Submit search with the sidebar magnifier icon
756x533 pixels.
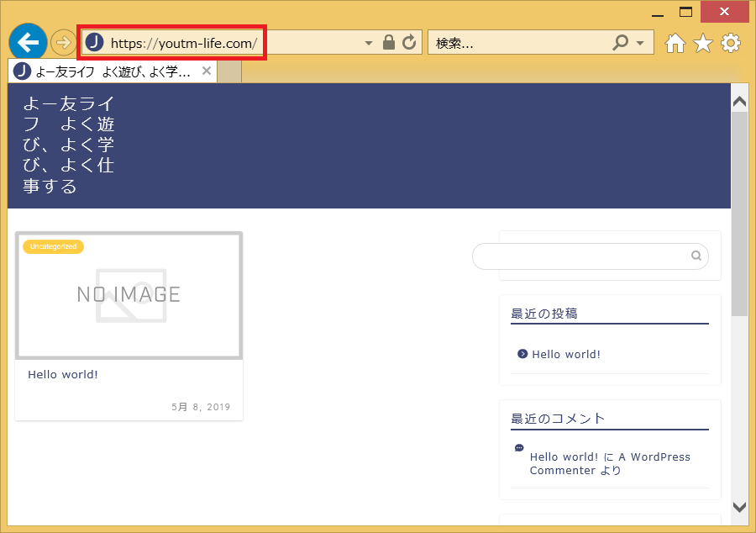point(696,256)
